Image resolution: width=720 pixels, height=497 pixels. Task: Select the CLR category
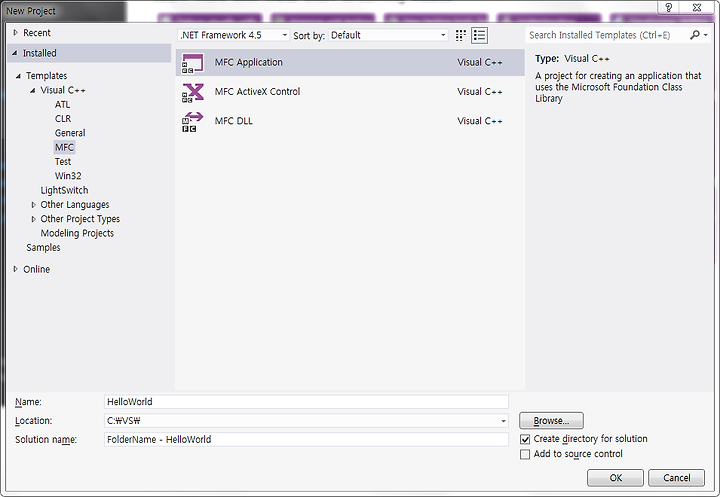pos(63,119)
